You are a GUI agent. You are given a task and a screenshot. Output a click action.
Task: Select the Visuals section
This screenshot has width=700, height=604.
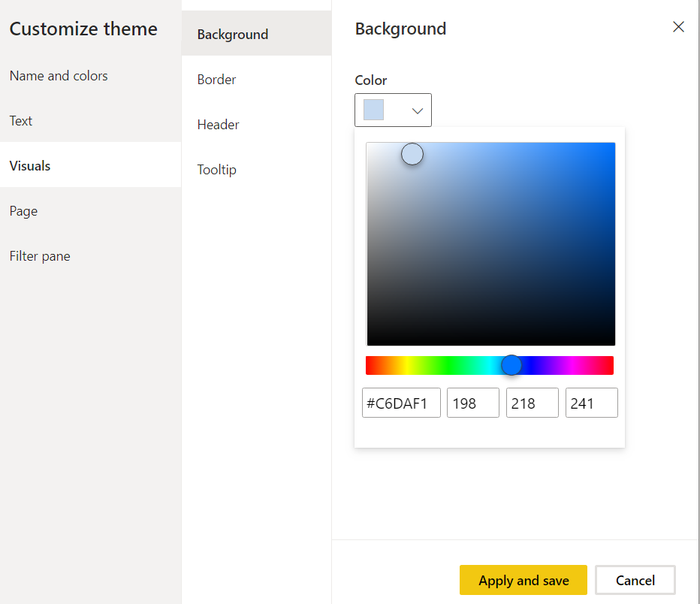click(30, 166)
